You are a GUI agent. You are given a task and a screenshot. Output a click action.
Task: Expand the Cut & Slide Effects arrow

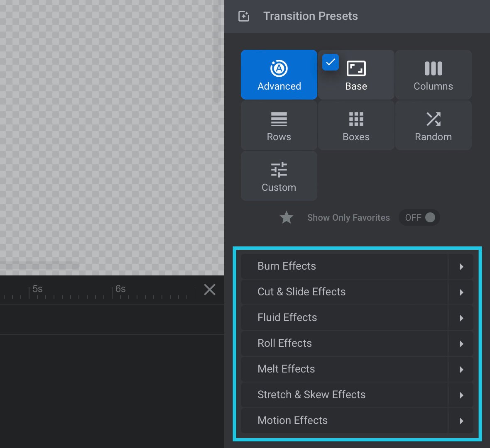pyautogui.click(x=461, y=292)
